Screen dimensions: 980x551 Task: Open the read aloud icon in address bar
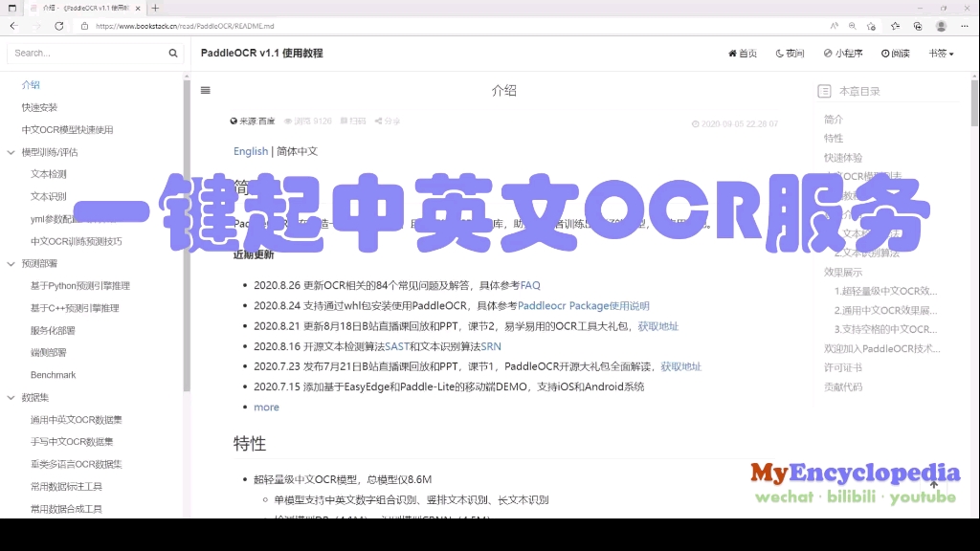point(835,26)
